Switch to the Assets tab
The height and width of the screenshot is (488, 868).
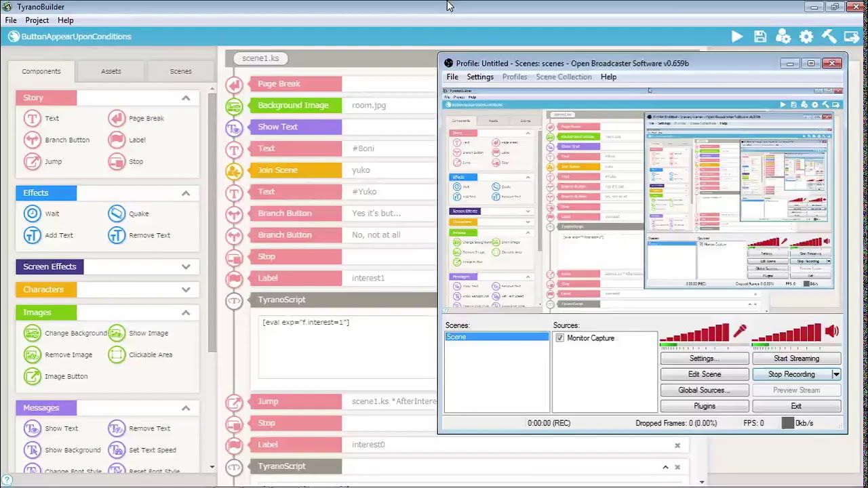tap(111, 71)
